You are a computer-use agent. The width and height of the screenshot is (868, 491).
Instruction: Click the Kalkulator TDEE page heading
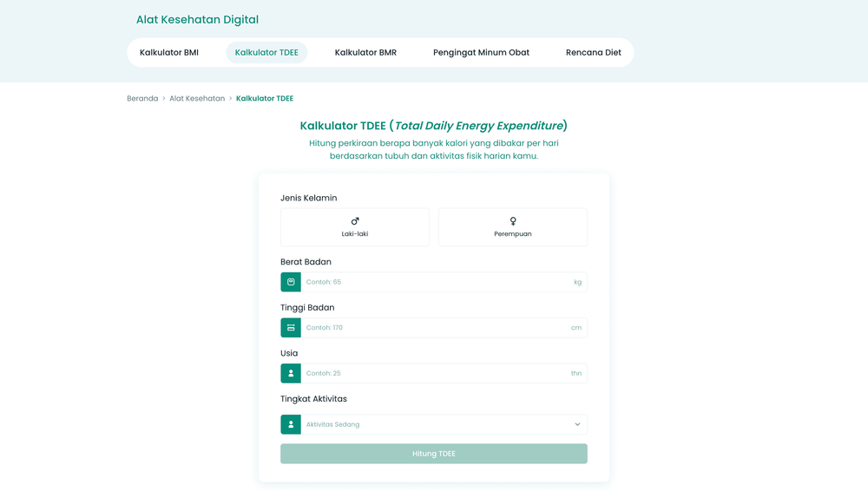(x=433, y=126)
